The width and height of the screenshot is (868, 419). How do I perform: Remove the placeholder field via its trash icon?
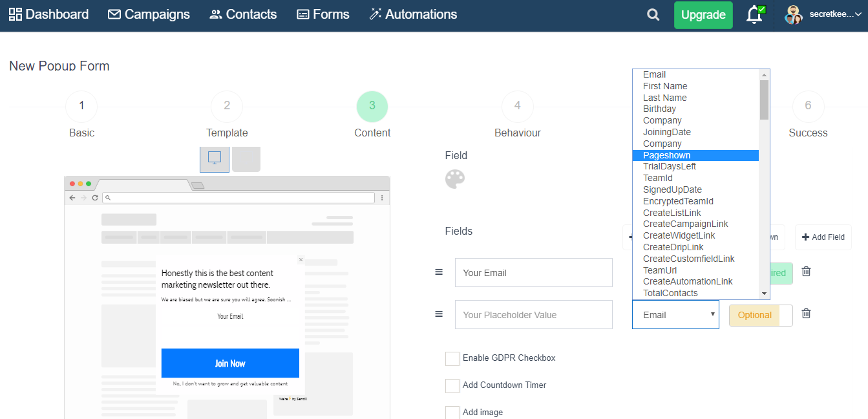click(x=806, y=314)
